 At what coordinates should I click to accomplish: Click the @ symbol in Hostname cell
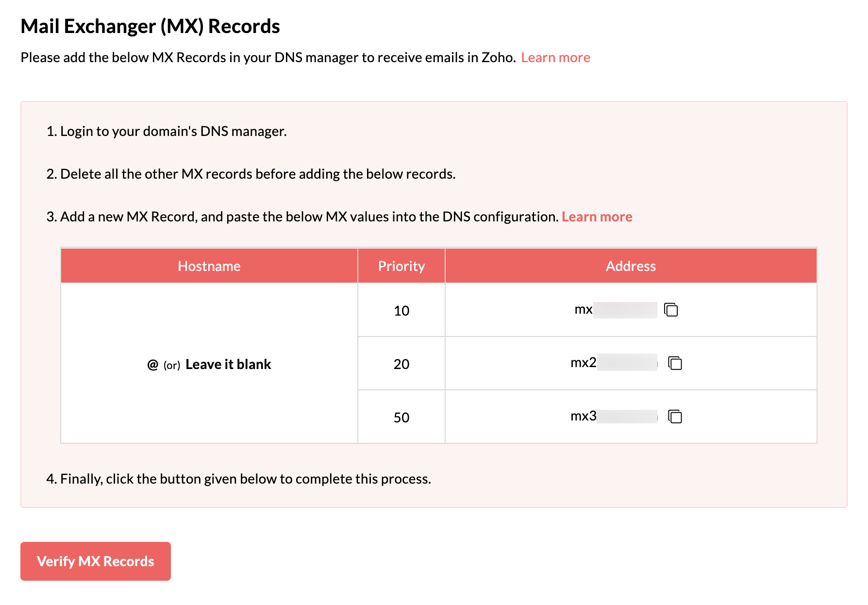click(153, 365)
